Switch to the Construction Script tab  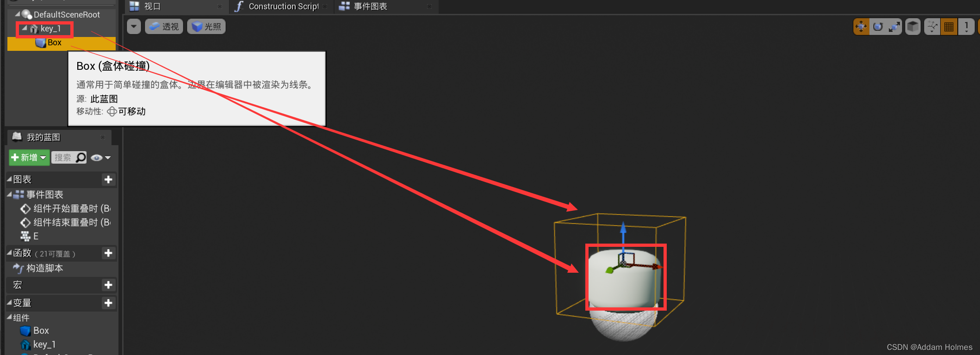click(x=284, y=6)
